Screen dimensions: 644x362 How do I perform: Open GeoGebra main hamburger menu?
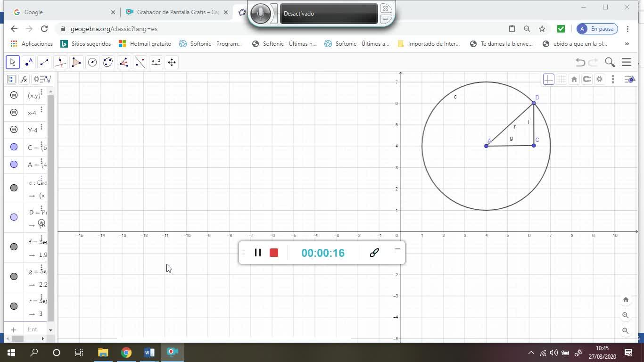pyautogui.click(x=627, y=62)
